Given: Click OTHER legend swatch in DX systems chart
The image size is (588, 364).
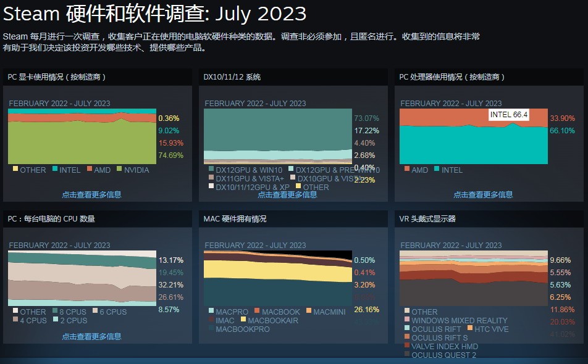Looking at the screenshot, I should (298, 186).
